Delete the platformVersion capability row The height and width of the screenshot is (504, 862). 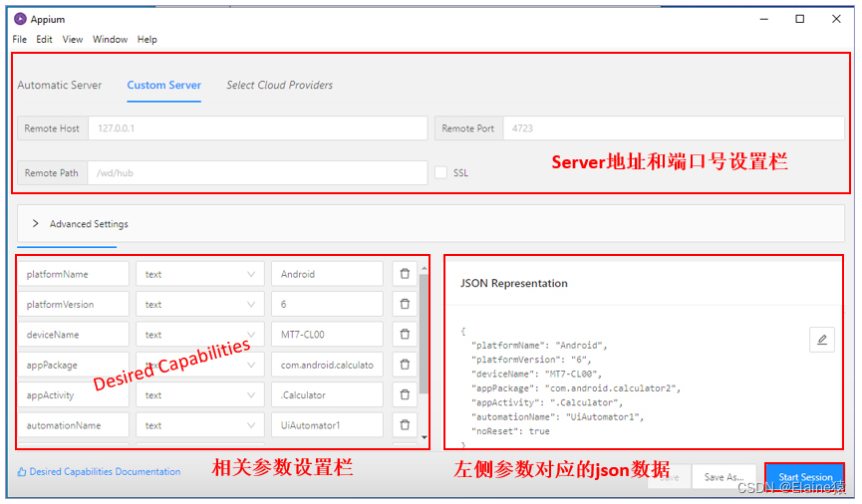(x=405, y=304)
